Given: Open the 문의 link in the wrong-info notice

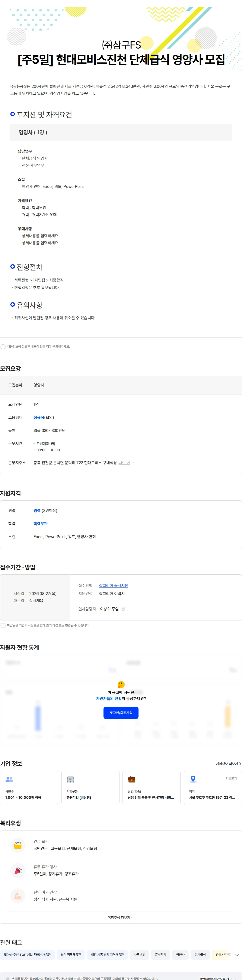Looking at the screenshot, I should point(55,346).
